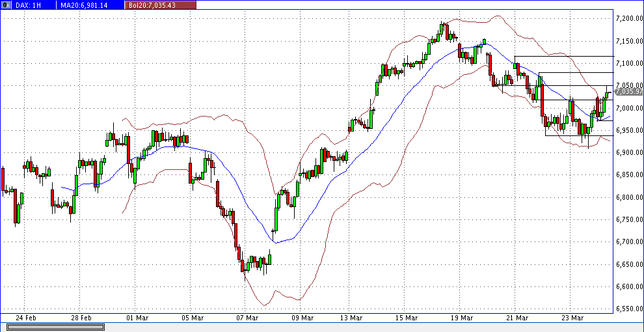Click the 24 Feb date label

point(25,318)
